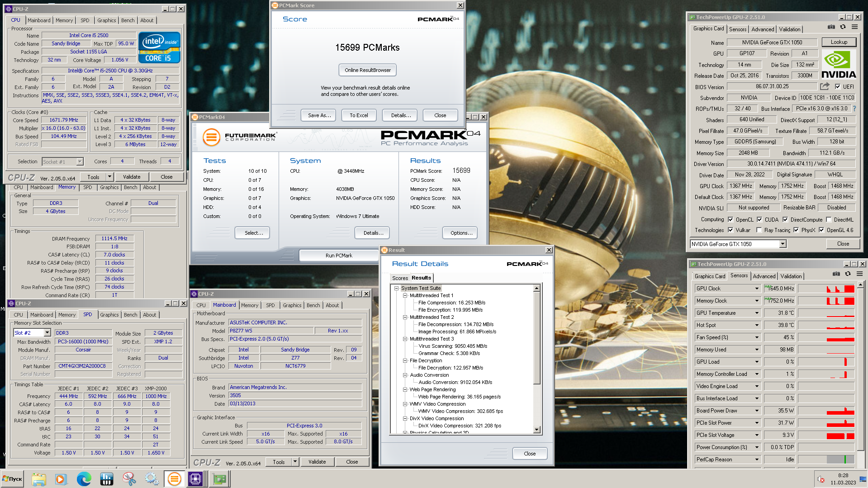Click the Select... button under Tests
This screenshot has height=488, width=868.
252,233
